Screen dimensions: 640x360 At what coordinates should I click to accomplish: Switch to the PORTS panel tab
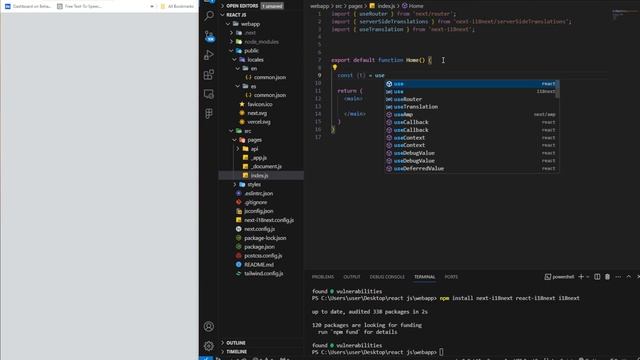coord(451,277)
